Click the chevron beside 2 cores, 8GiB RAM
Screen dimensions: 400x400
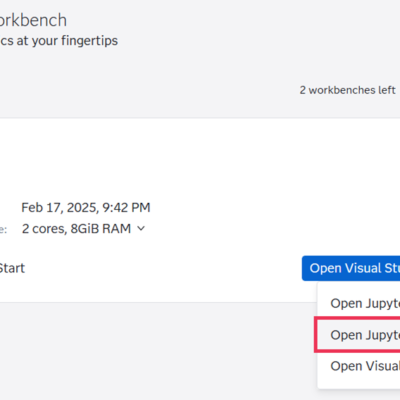coord(141,229)
